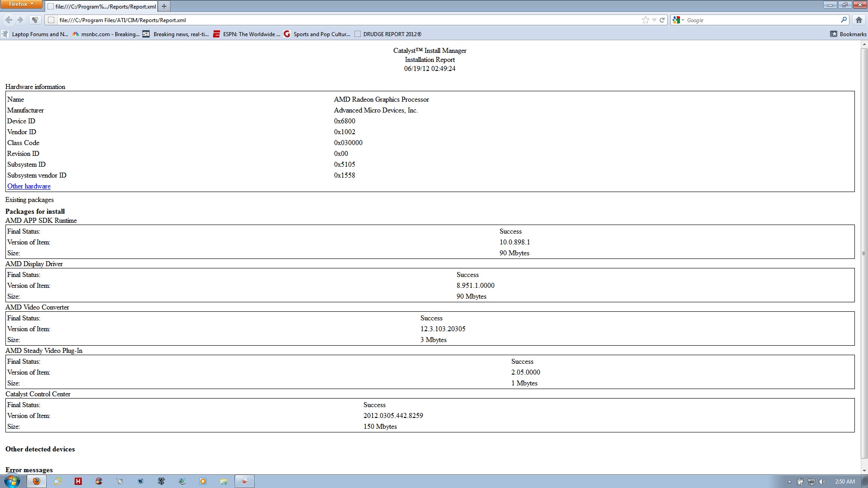Click the AMD APP SDK Runtime heading

click(41, 221)
